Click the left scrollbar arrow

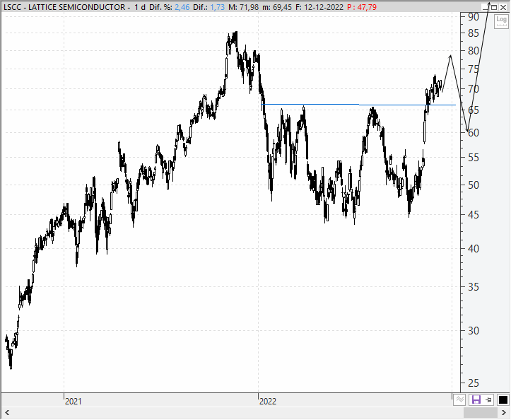(x=7, y=413)
